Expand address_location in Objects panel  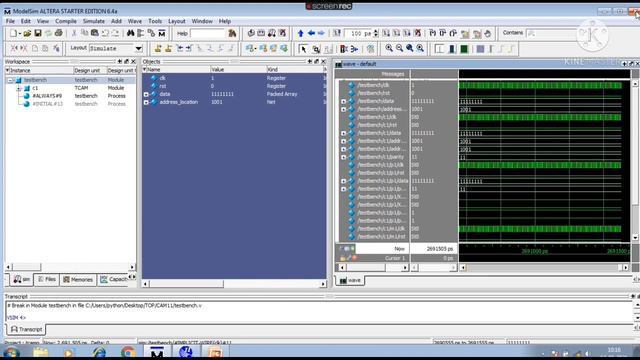(x=146, y=102)
